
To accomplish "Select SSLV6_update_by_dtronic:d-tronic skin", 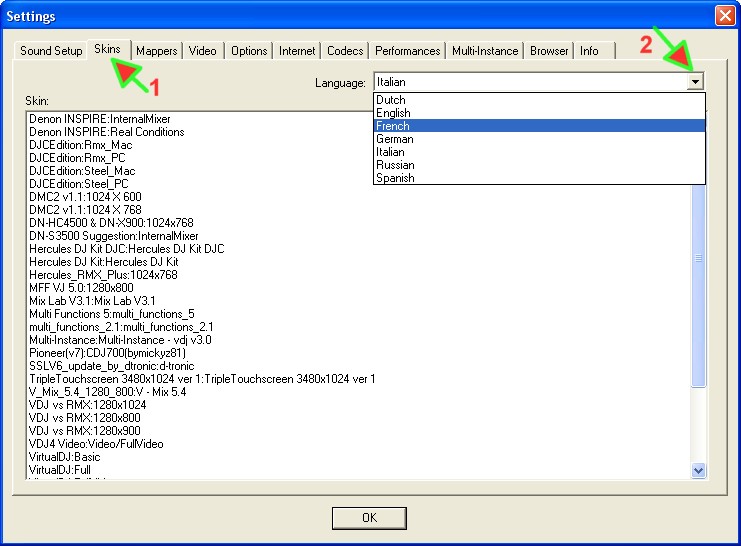I will (x=112, y=366).
